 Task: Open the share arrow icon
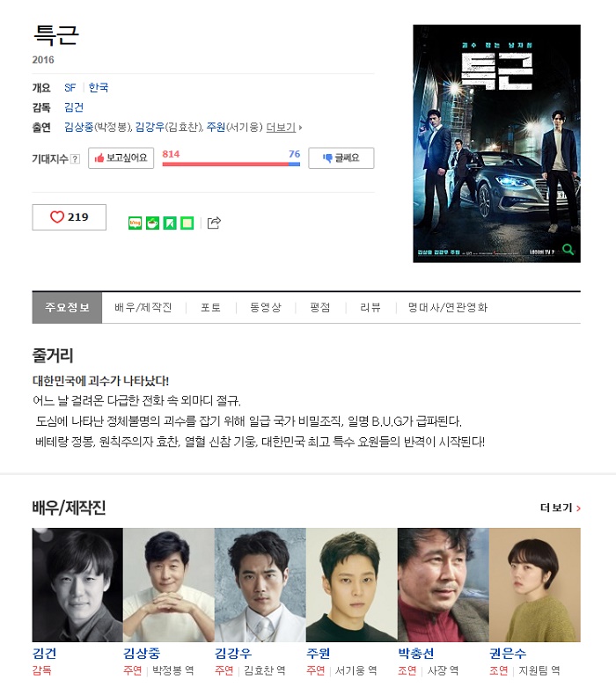click(214, 223)
